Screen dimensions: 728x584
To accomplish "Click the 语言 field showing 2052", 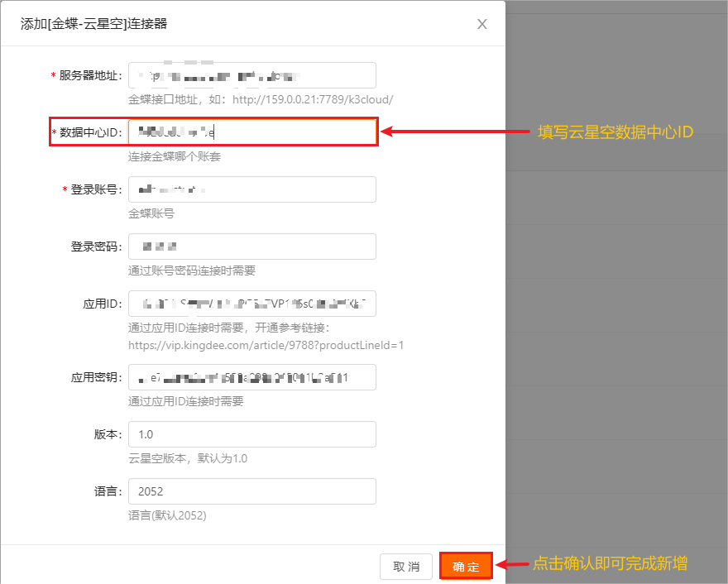I will tap(251, 491).
